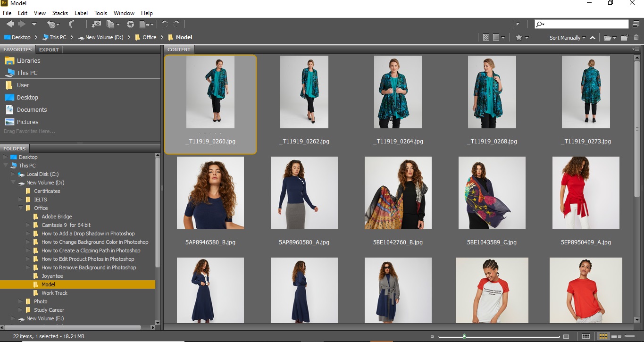The height and width of the screenshot is (342, 644).
Task: Switch to details view in status bar
Action: pos(615,336)
